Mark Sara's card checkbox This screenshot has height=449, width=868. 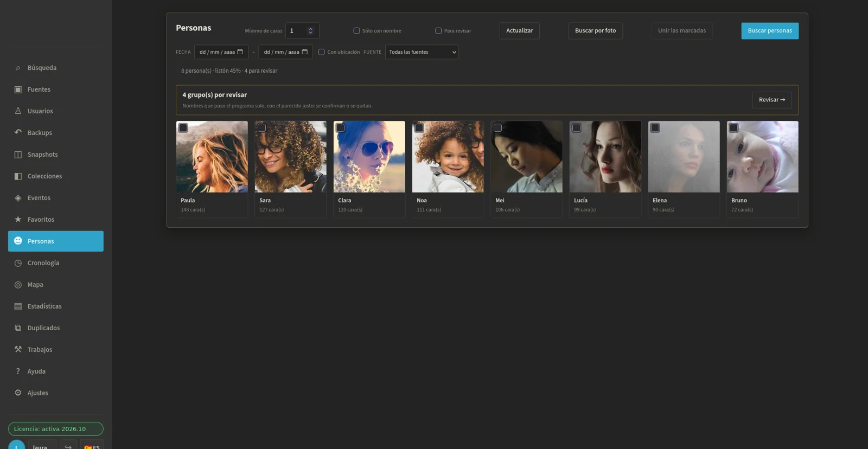coord(262,128)
